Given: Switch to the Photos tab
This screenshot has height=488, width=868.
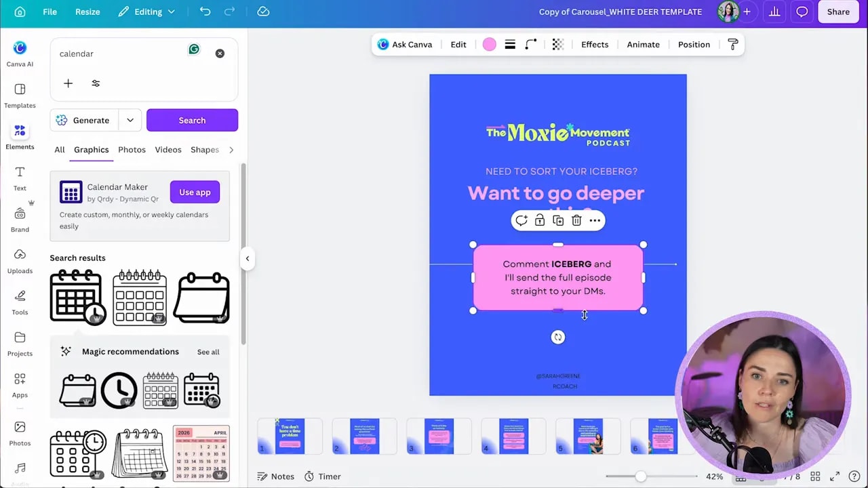Looking at the screenshot, I should coord(132,150).
